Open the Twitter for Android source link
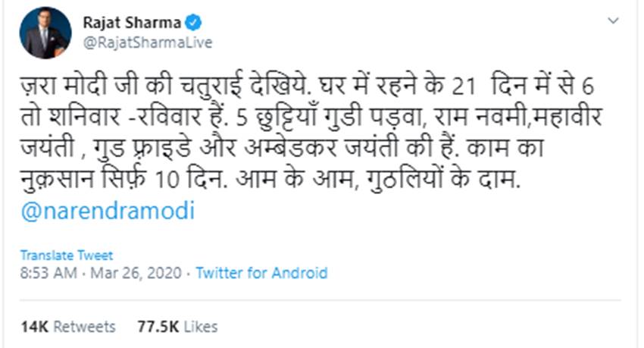Viewport: 644px width, 348px height. click(261, 273)
